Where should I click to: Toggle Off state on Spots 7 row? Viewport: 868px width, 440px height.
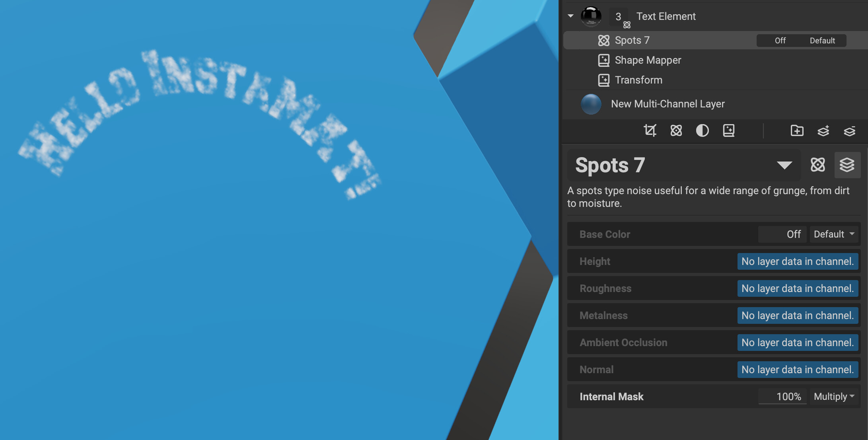tap(780, 41)
